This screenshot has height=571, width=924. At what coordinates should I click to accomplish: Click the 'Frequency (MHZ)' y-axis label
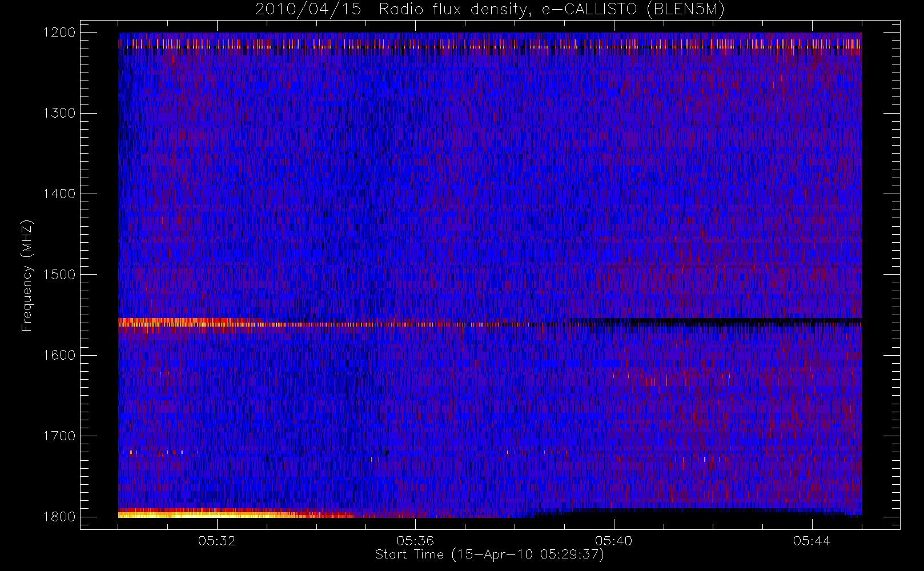(26, 275)
